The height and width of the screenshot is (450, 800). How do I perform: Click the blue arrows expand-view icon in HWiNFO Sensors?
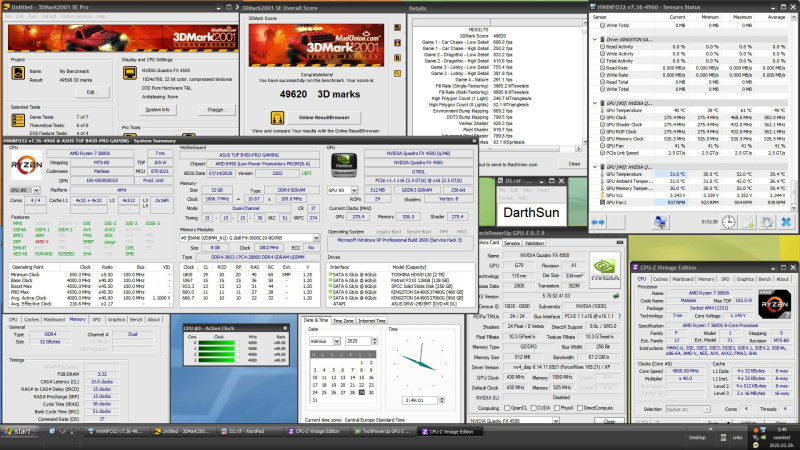click(598, 222)
